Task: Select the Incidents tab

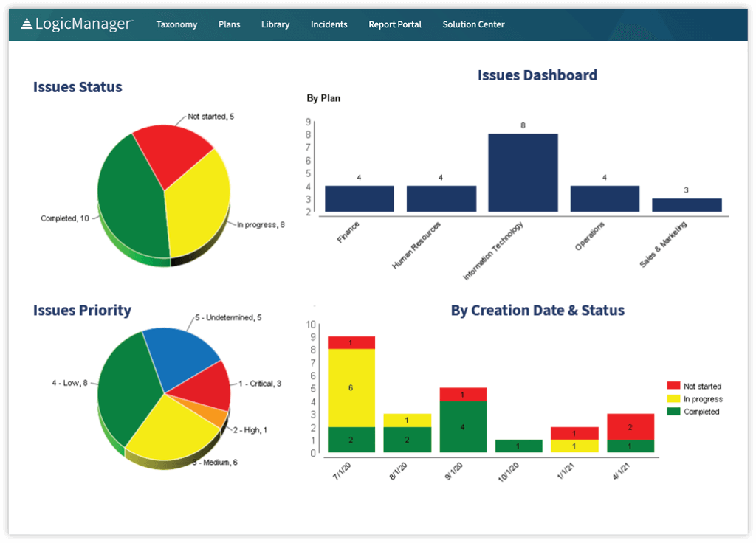Action: click(x=329, y=24)
